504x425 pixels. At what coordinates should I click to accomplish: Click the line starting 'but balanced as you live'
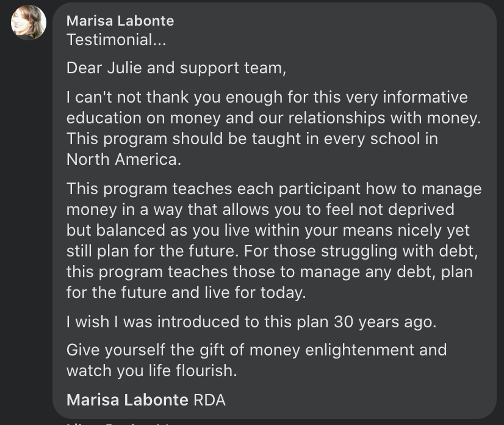268,230
